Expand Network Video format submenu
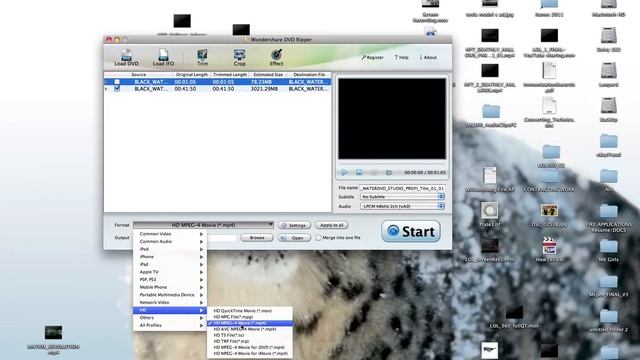 pos(170,302)
